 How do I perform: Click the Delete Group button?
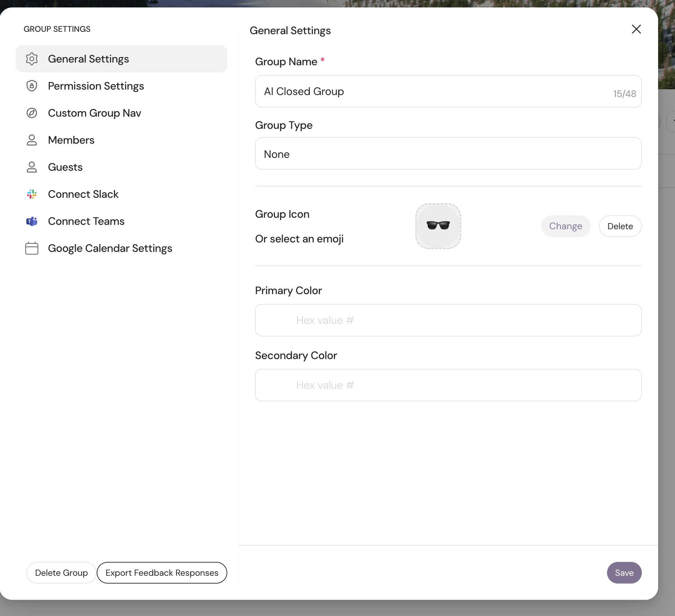point(61,573)
